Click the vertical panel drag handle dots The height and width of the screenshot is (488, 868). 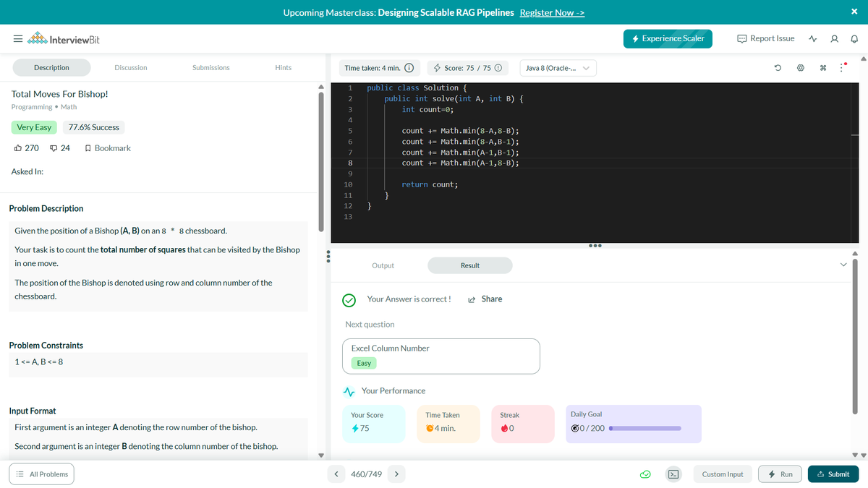[x=327, y=257]
